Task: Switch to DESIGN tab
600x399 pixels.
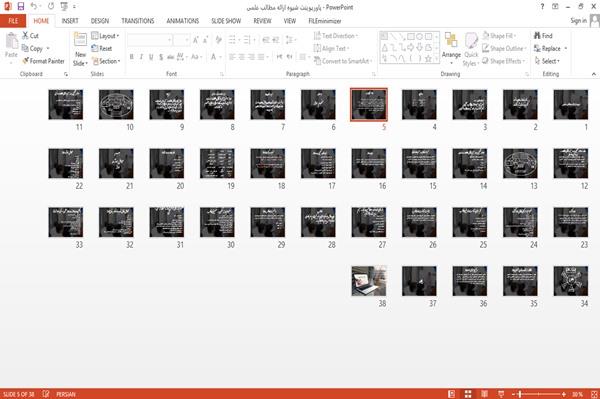Action: 100,21
